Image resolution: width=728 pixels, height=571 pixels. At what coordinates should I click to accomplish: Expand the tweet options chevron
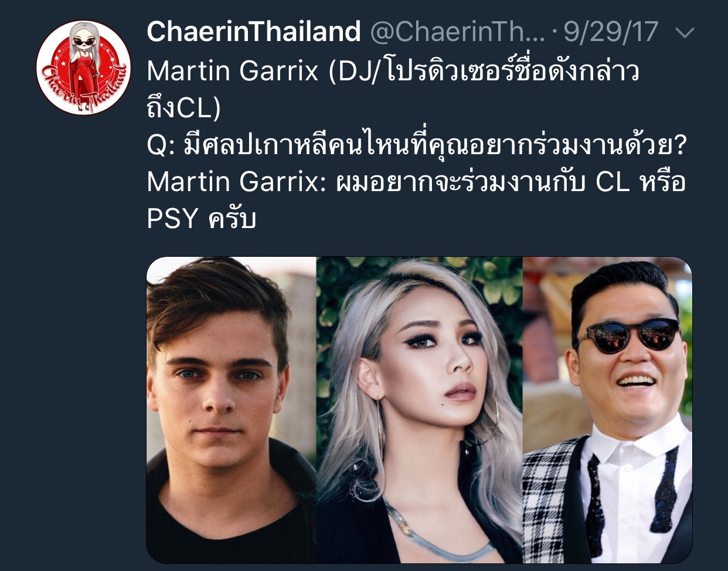[685, 33]
